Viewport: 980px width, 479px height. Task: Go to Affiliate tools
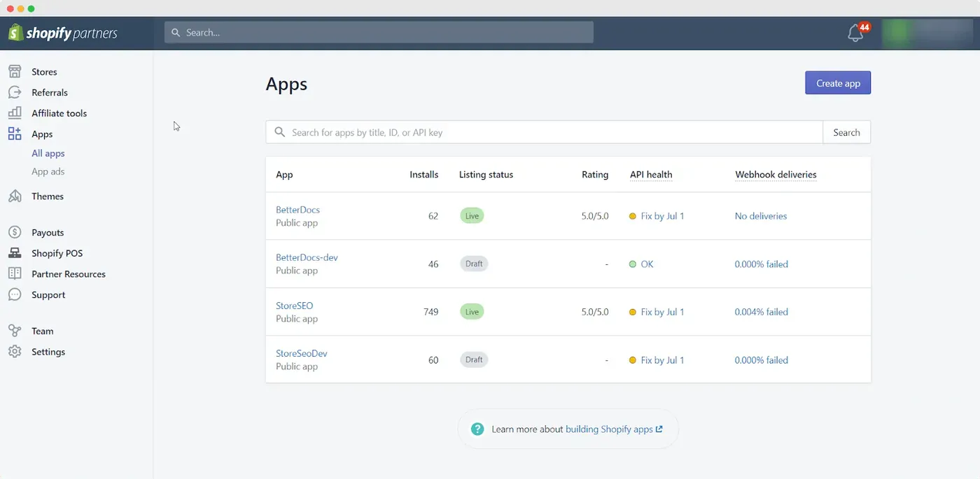coord(59,113)
